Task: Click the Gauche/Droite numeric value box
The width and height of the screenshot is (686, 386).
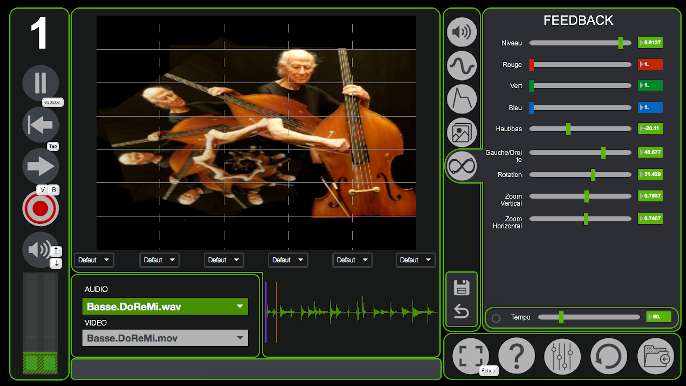Action: point(650,152)
